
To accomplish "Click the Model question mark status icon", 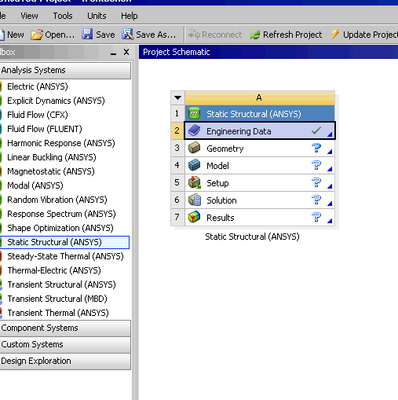I will pyautogui.click(x=316, y=165).
